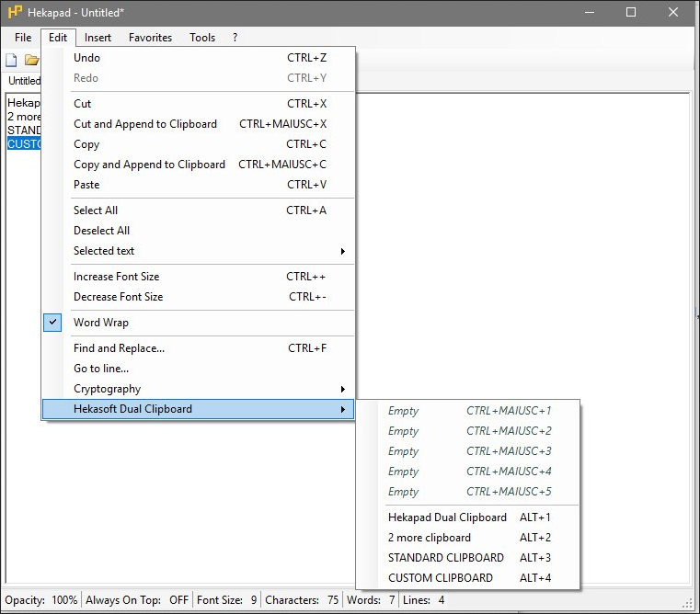
Task: Choose Cut and Append to Clipboard
Action: click(x=198, y=123)
